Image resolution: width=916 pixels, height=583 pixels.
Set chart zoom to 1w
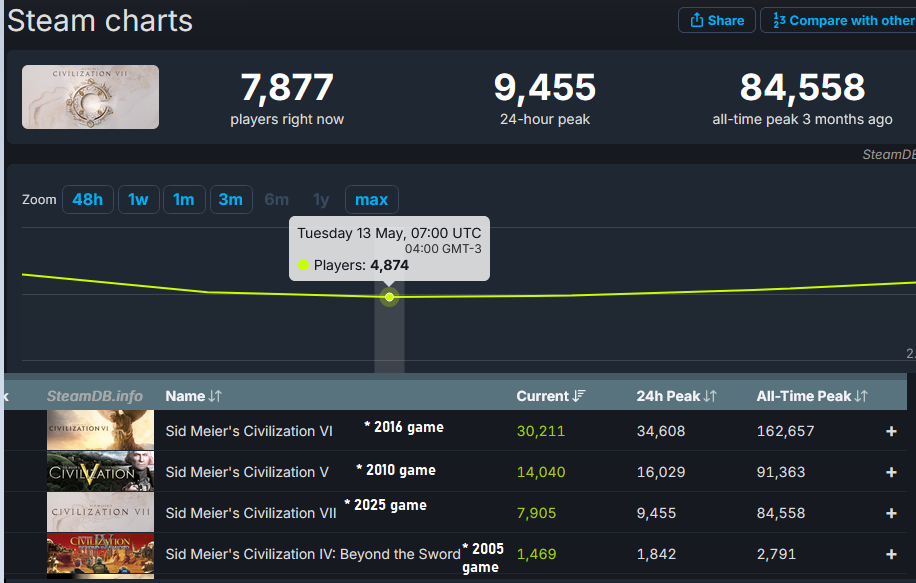(x=138, y=200)
